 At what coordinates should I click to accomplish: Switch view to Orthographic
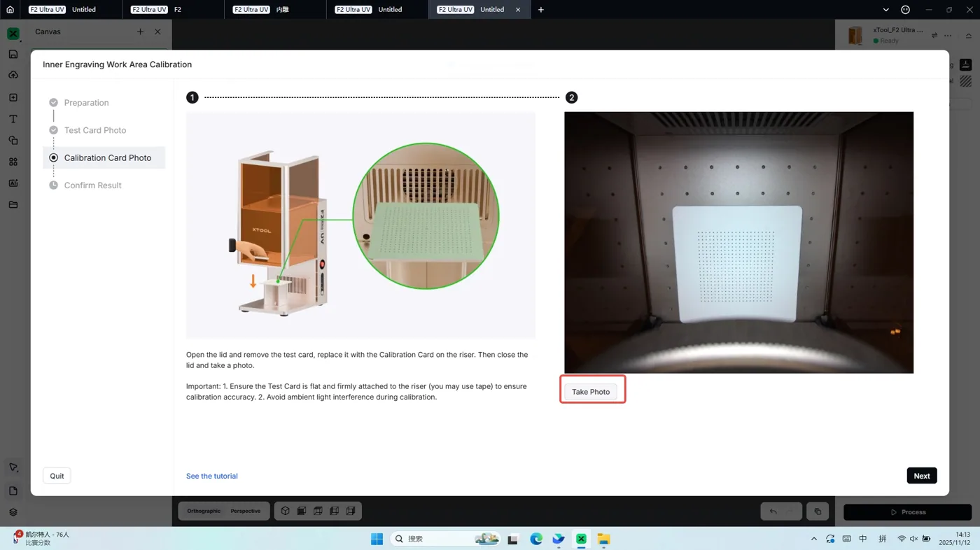204,511
